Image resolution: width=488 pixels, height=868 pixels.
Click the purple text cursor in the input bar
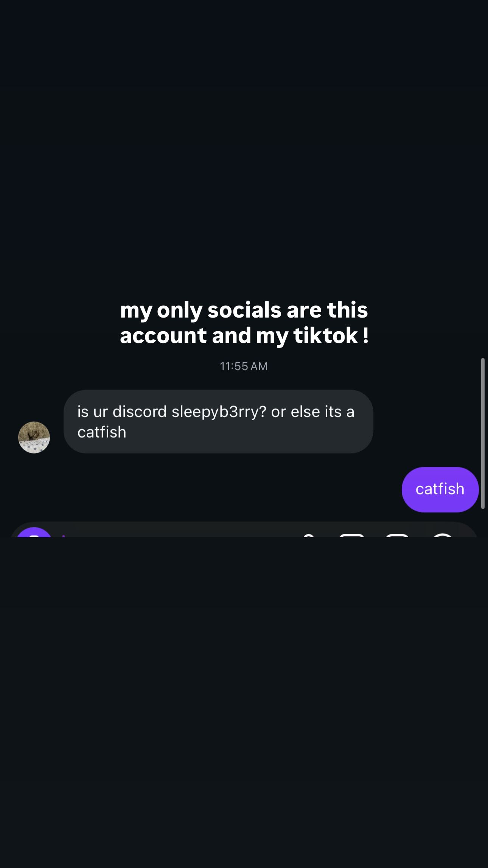point(64,536)
